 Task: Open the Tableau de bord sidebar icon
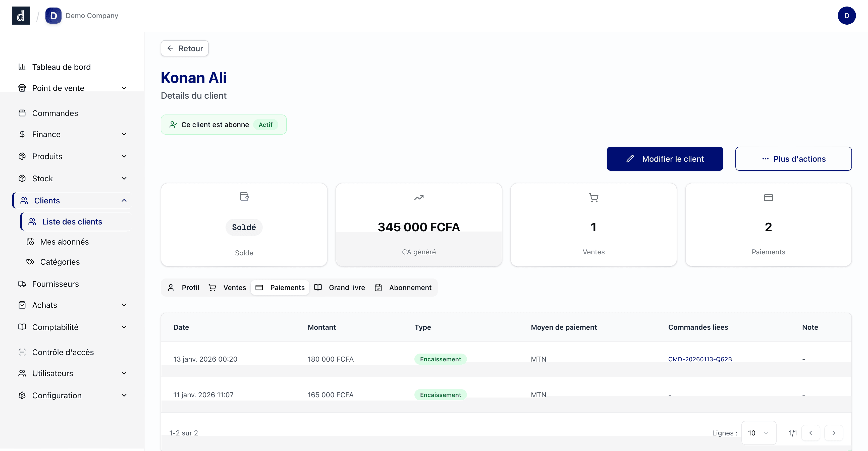(22, 67)
